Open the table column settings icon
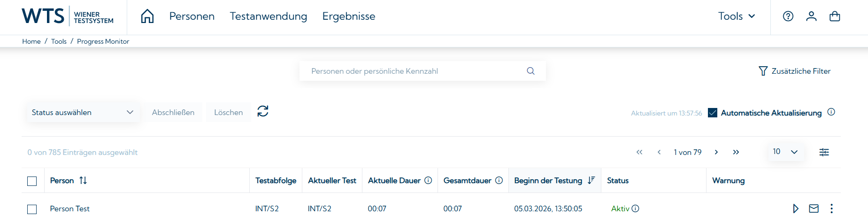 (x=824, y=152)
